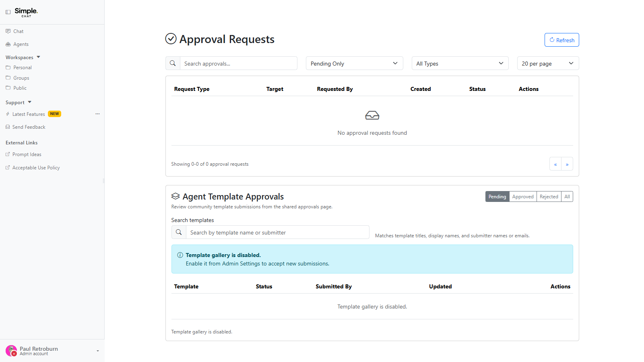Screen dimensions: 644x362
Task: Open Latest Features page
Action: [29, 114]
